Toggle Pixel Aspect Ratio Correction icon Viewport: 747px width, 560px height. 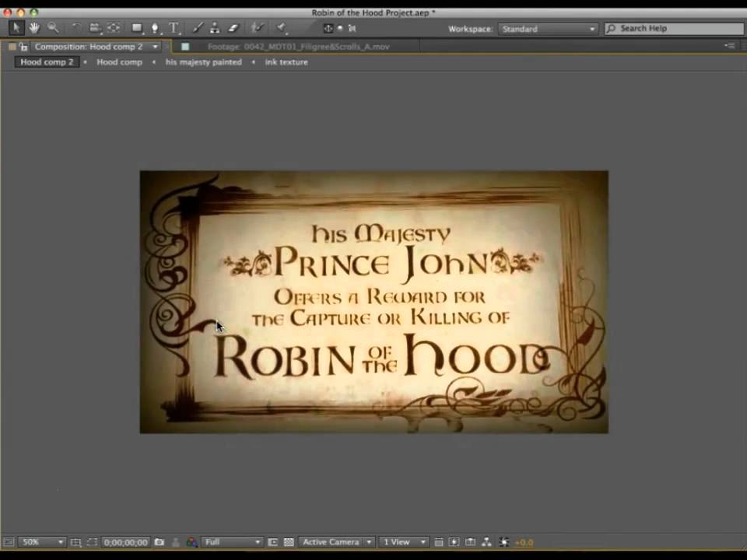439,542
